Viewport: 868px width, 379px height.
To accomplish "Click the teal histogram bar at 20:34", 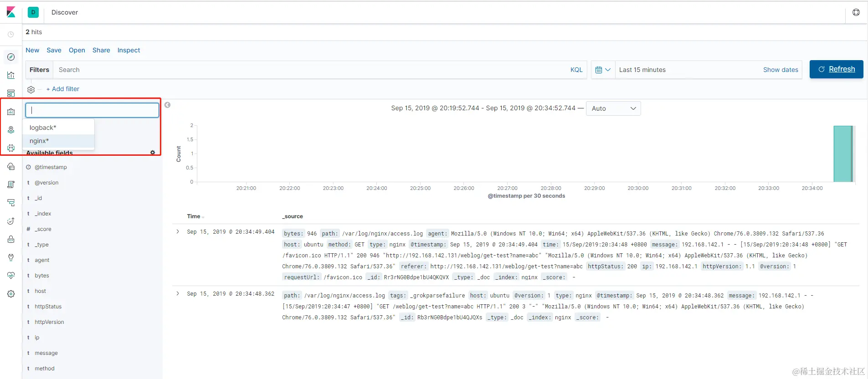I will pyautogui.click(x=843, y=154).
